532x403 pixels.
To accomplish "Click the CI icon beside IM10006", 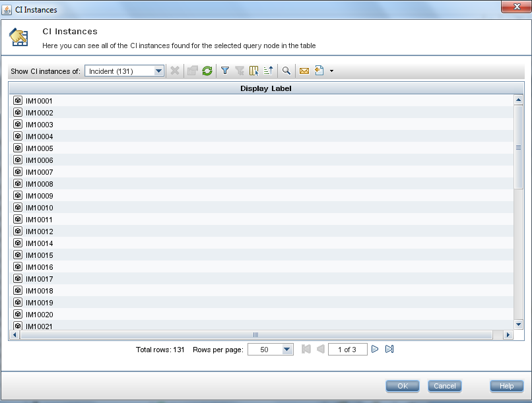I will [x=18, y=160].
